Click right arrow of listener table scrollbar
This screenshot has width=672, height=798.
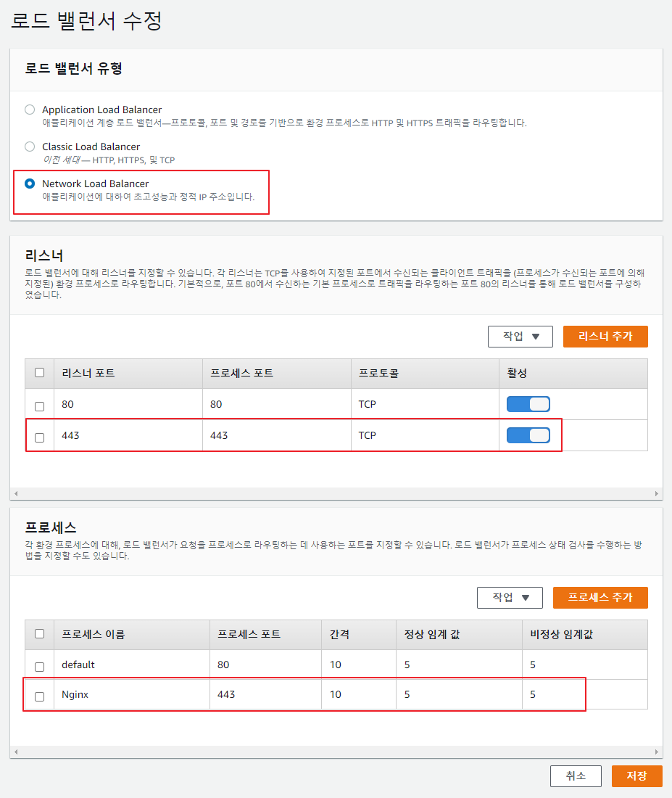(x=658, y=494)
